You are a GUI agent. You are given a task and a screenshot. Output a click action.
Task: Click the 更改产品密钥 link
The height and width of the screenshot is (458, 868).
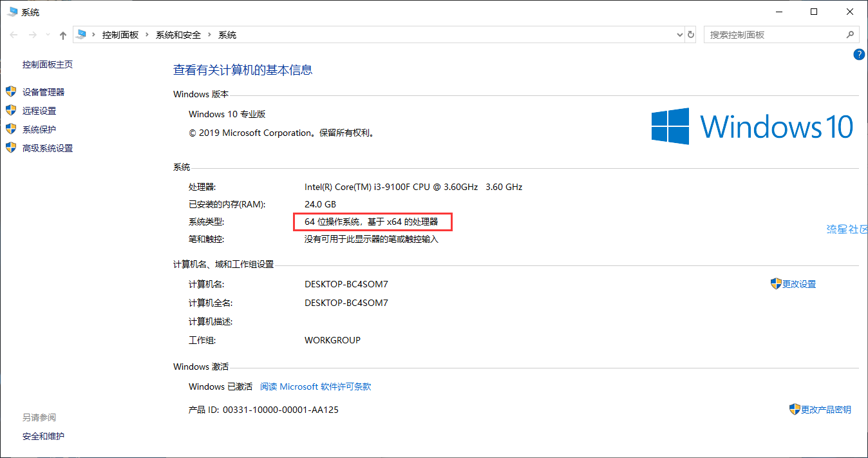[x=826, y=410]
